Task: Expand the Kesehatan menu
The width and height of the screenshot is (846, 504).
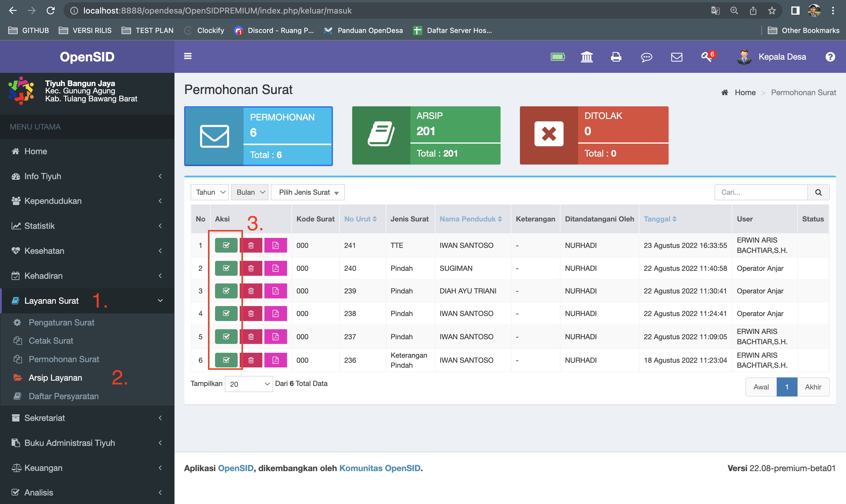Action: (87, 251)
